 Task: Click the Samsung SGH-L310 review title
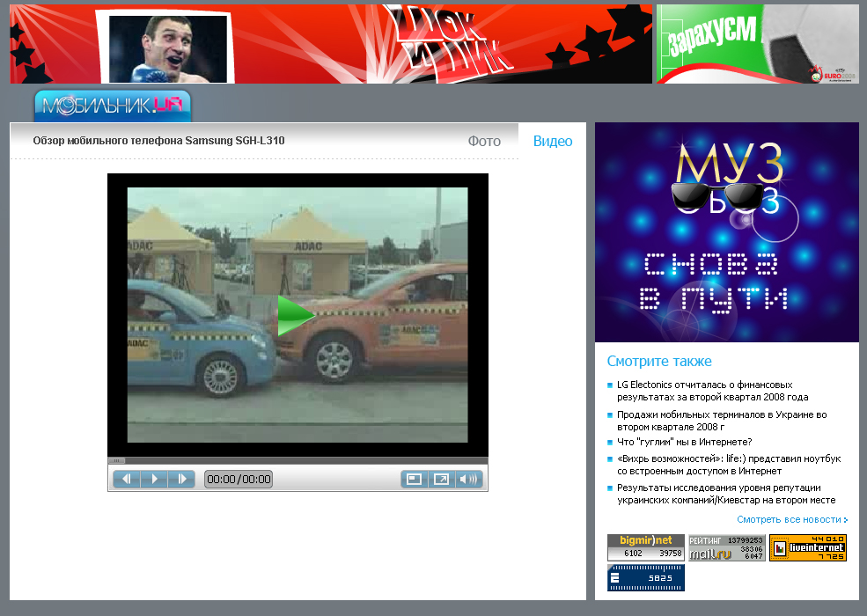158,141
